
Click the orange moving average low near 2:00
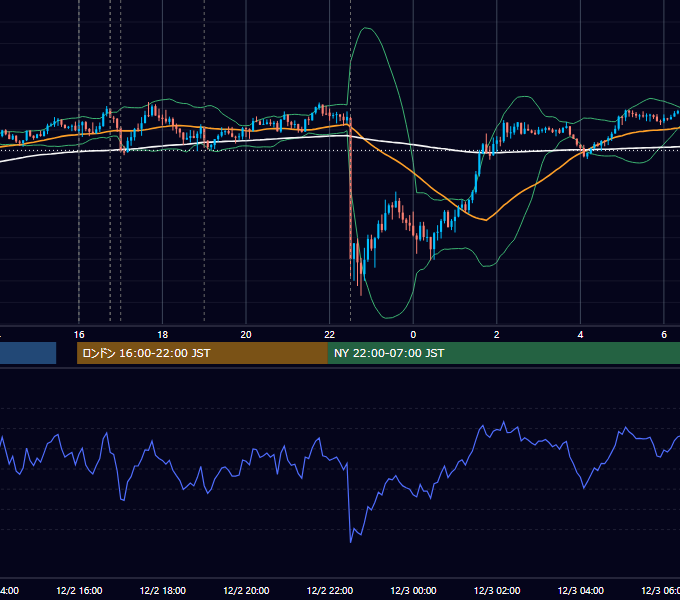(x=486, y=220)
